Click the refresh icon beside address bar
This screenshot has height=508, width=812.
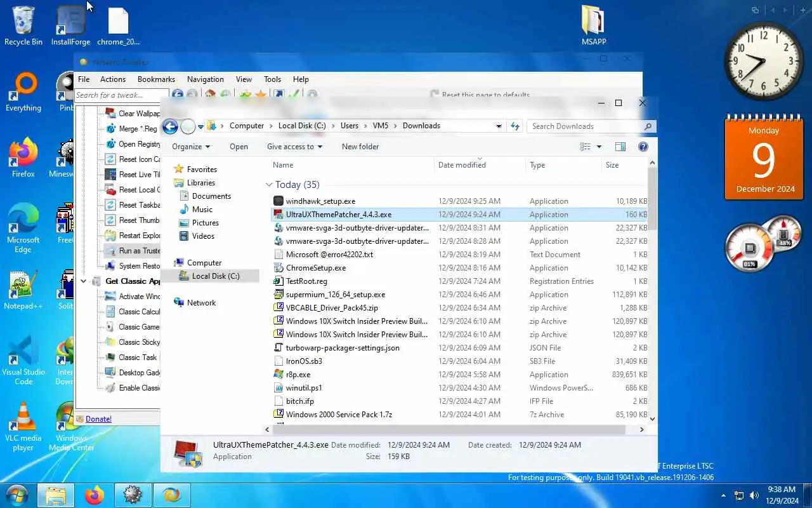(x=515, y=126)
